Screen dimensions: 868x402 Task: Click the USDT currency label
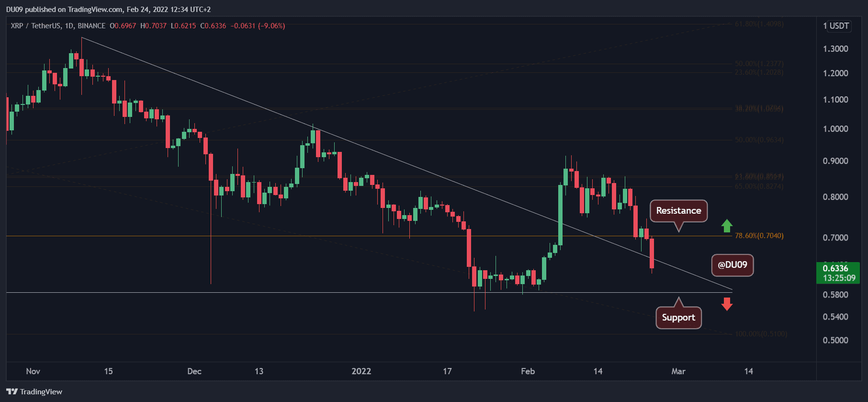click(839, 26)
